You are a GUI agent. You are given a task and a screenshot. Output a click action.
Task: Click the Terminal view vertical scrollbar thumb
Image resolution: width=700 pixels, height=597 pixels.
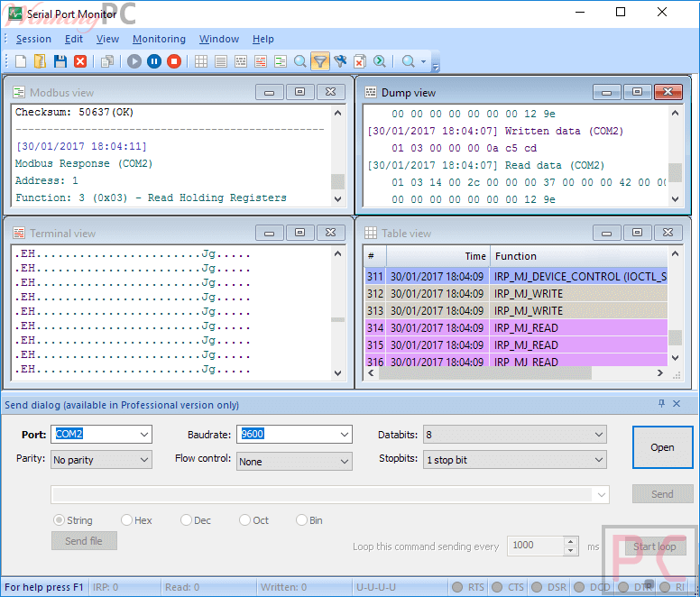[338, 319]
